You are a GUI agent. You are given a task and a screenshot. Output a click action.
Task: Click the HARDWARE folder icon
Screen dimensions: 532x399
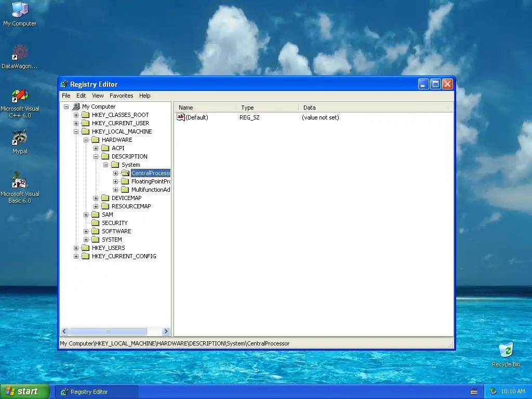tap(96, 140)
